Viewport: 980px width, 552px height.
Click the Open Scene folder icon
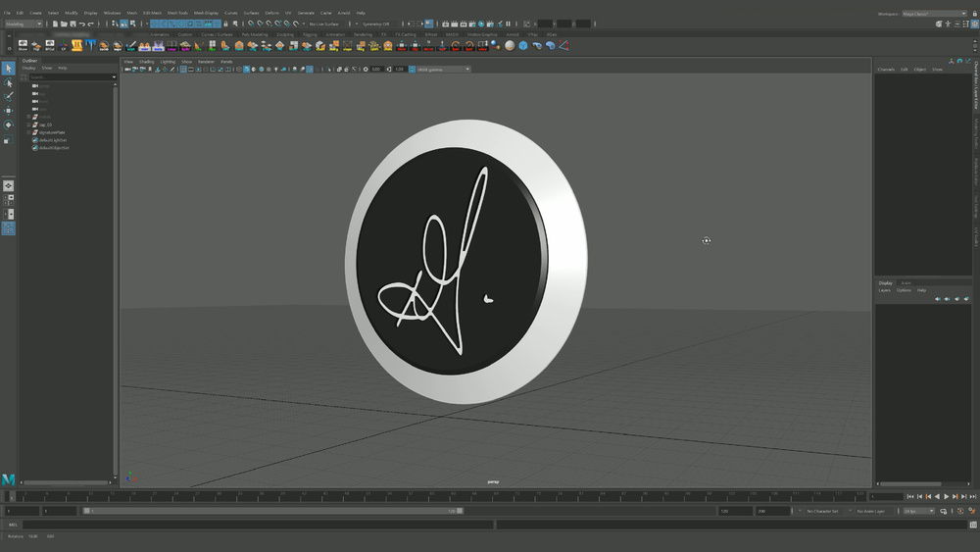point(64,24)
